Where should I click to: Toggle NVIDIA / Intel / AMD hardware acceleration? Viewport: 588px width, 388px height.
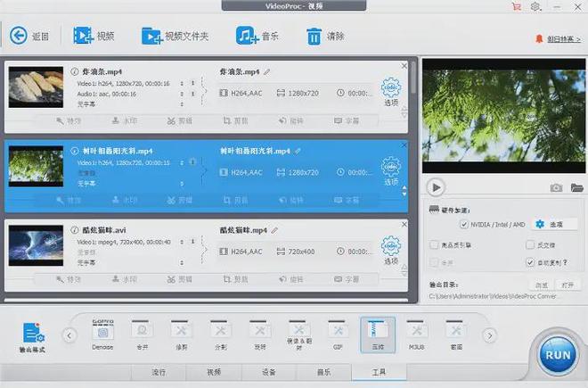pyautogui.click(x=464, y=224)
